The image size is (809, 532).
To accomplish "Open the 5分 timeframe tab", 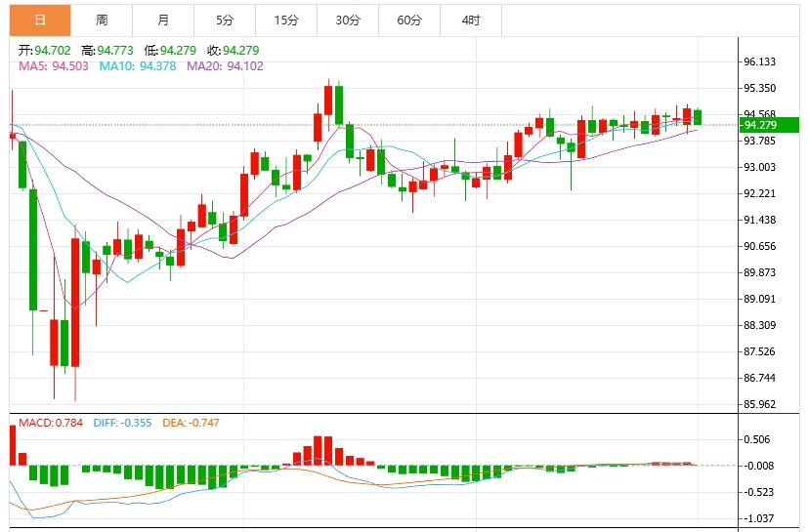I will pyautogui.click(x=225, y=20).
